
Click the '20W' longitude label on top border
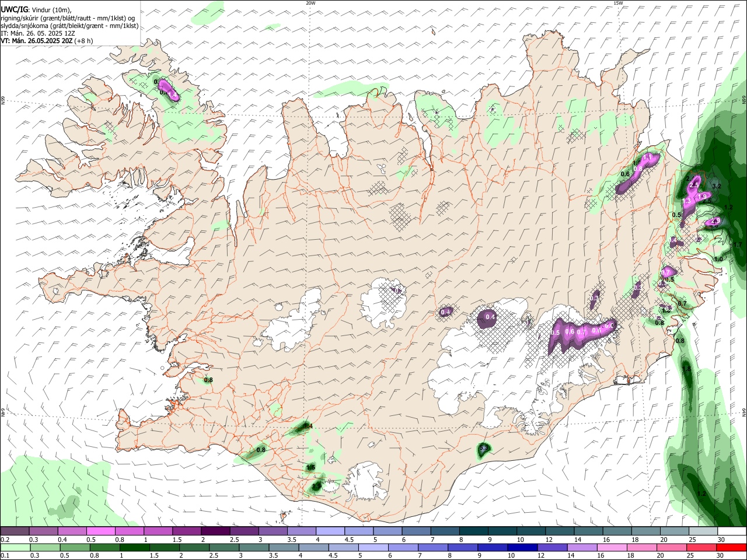click(x=310, y=3)
